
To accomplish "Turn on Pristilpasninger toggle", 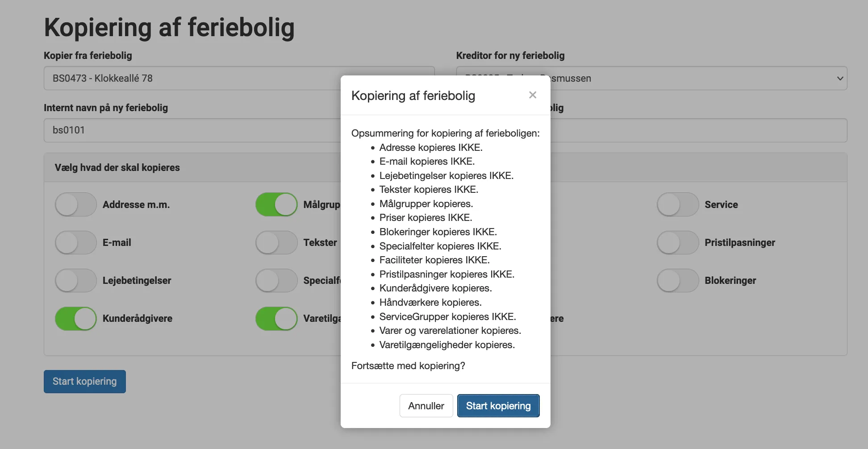I will [677, 242].
